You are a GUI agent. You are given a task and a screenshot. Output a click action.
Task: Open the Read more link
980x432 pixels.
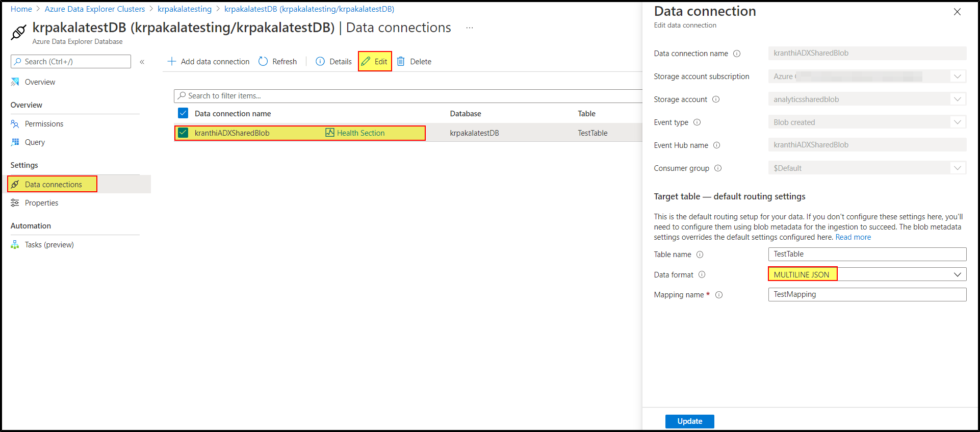pos(853,237)
